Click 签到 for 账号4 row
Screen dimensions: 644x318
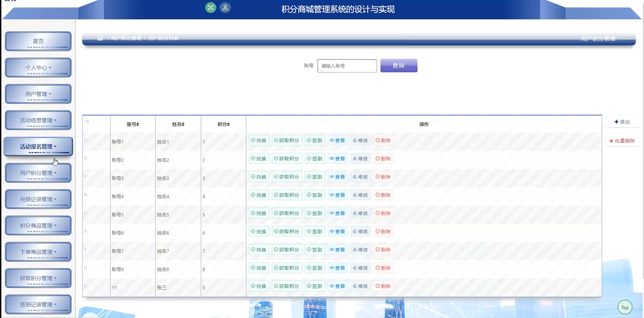tap(315, 195)
